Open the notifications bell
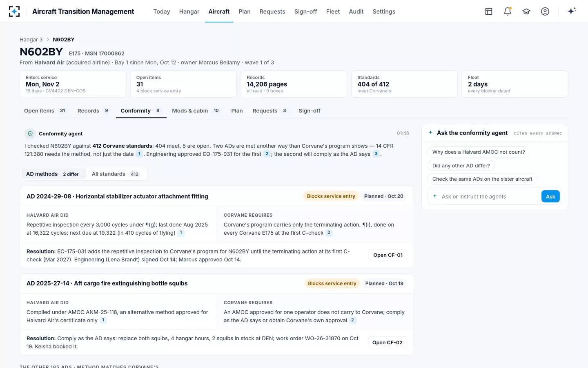The height and width of the screenshot is (368, 588). click(508, 11)
